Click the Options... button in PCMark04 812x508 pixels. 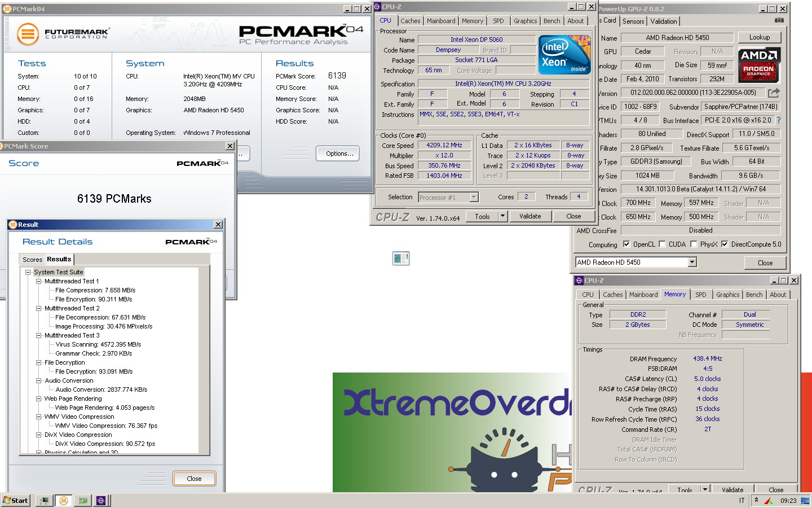pos(338,154)
